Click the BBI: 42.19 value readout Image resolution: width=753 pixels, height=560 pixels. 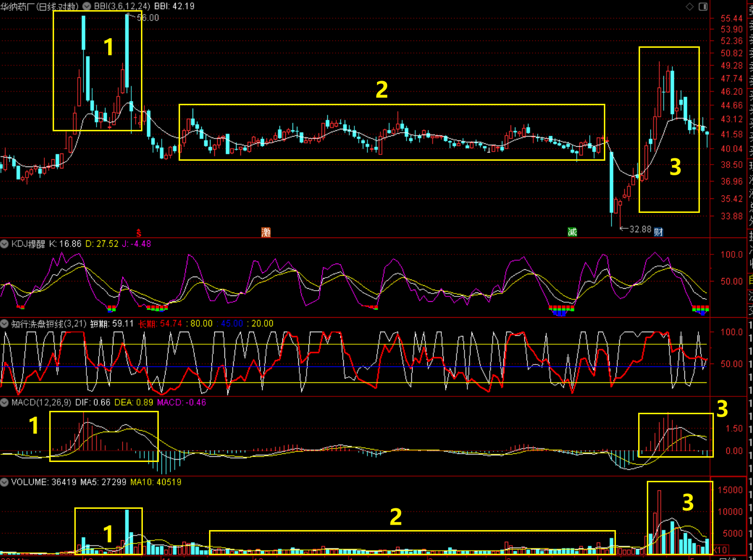pos(174,6)
